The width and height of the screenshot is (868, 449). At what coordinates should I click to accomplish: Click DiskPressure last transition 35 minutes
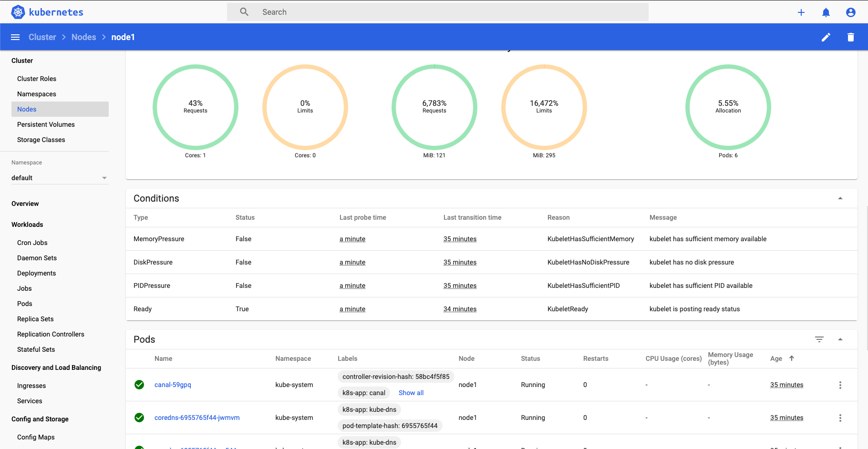pyautogui.click(x=460, y=262)
